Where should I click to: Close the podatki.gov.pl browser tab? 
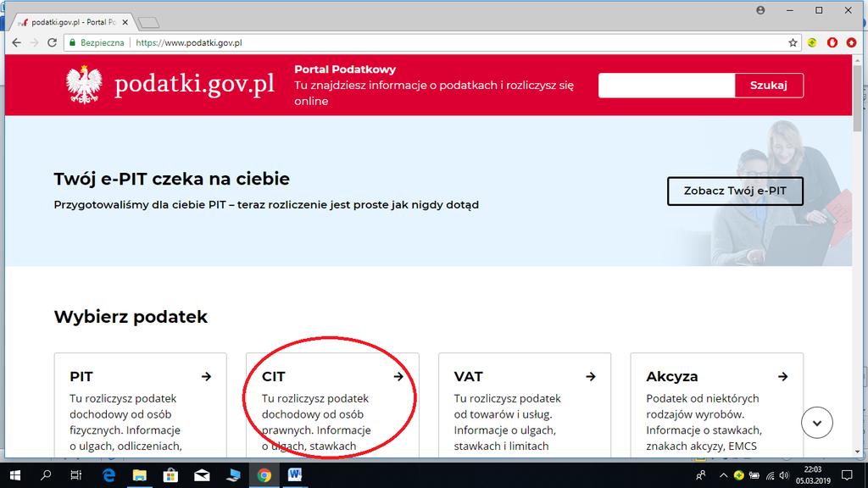tap(125, 22)
